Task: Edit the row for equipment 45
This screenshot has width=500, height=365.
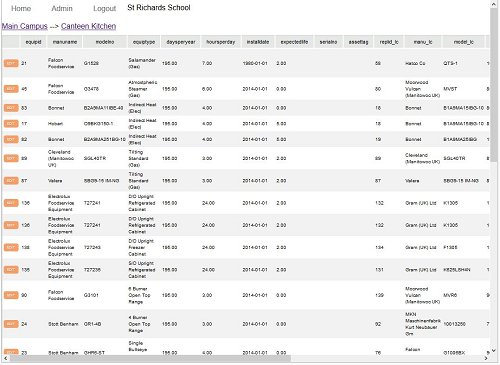Action: click(11, 89)
